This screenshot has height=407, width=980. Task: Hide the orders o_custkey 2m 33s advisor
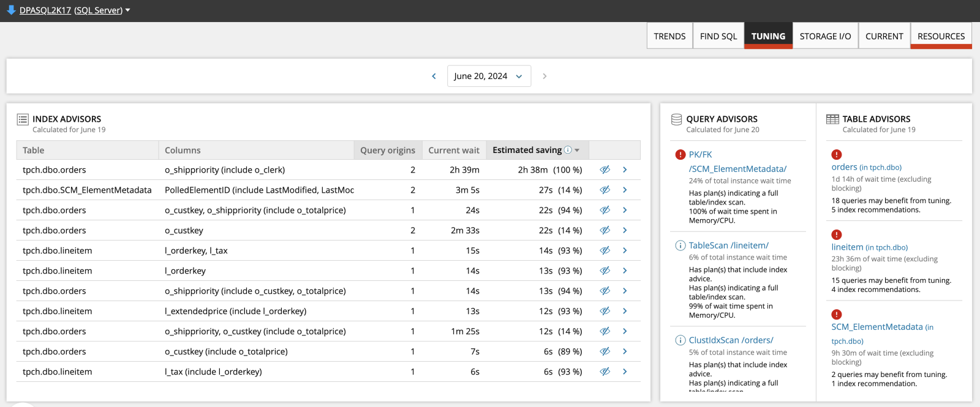[x=605, y=230]
